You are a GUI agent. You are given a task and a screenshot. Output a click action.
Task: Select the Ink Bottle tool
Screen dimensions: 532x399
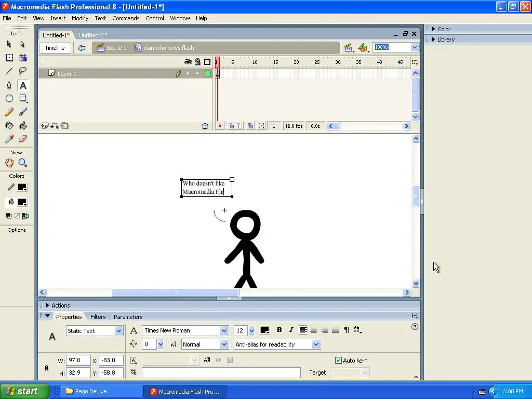pyautogui.click(x=9, y=126)
